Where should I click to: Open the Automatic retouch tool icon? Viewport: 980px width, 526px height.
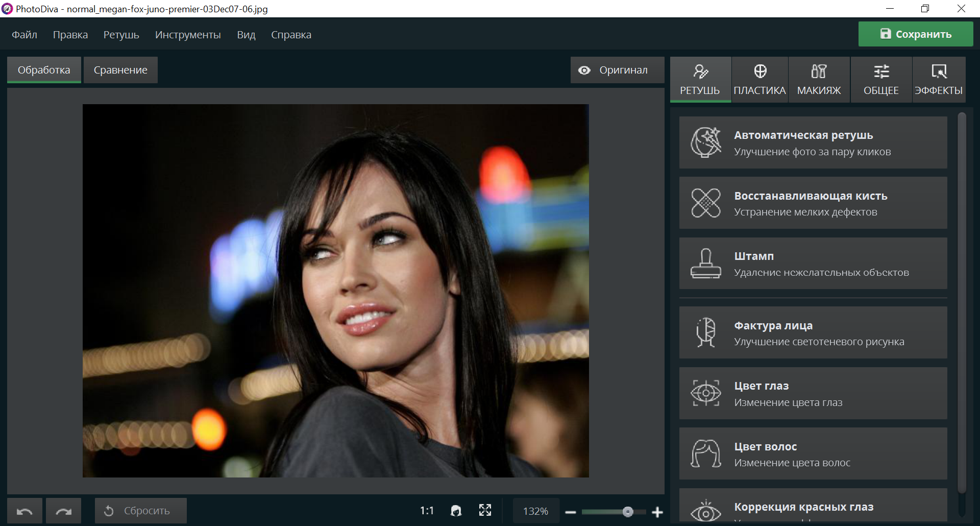706,142
